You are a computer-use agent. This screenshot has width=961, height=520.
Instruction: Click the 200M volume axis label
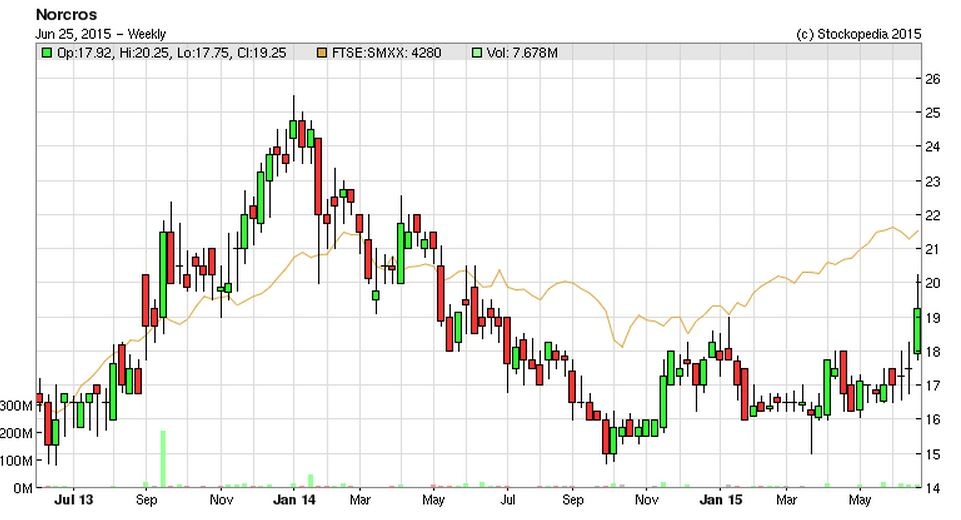point(17,434)
